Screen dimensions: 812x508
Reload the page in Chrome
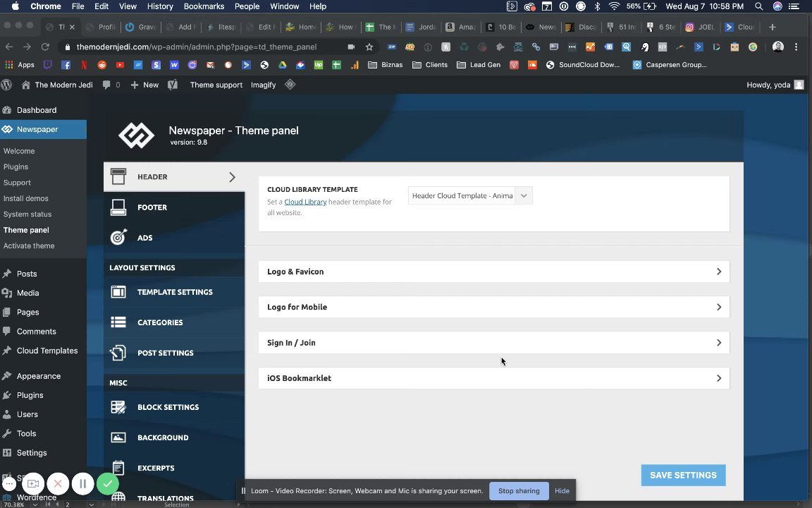tap(45, 47)
